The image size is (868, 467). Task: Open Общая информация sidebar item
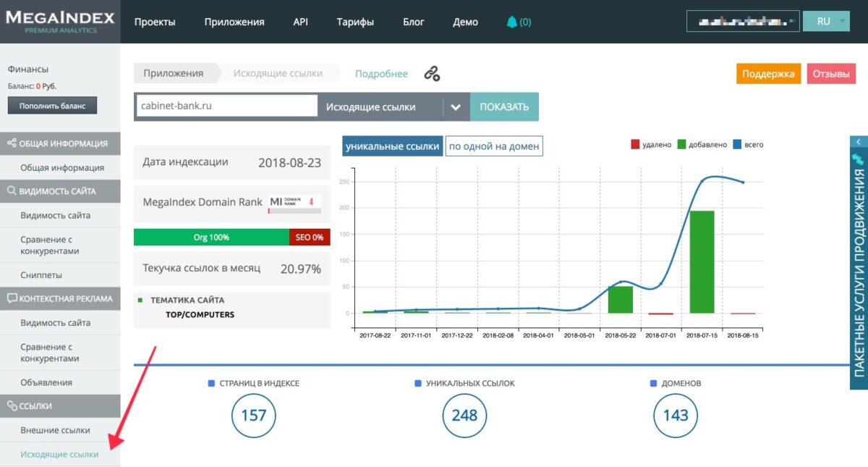click(x=62, y=167)
